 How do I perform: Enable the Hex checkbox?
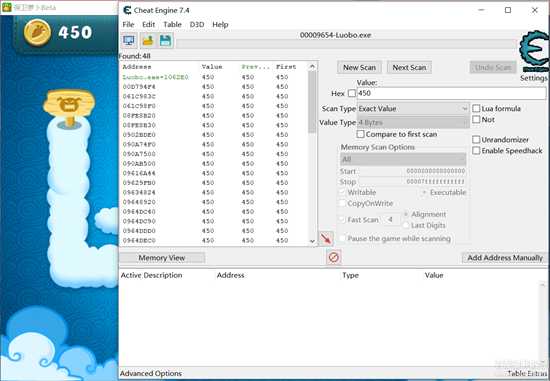(352, 93)
